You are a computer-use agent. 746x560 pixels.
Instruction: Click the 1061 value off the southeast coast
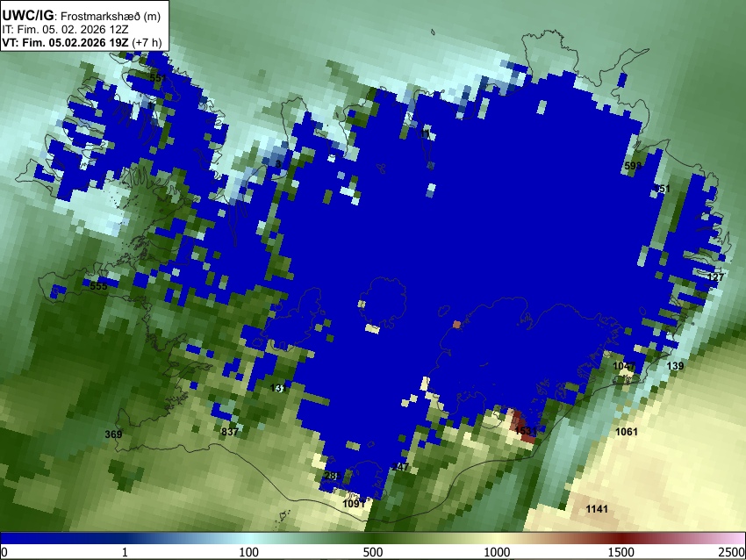pos(627,432)
